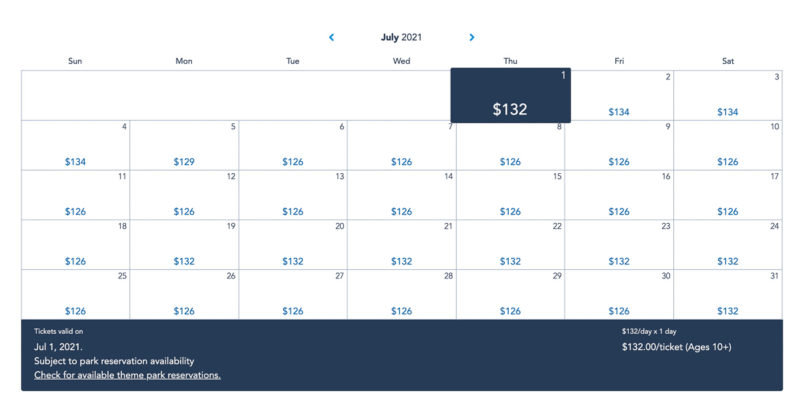Advance to next month with right chevron
The width and height of the screenshot is (800, 401).
coord(471,37)
